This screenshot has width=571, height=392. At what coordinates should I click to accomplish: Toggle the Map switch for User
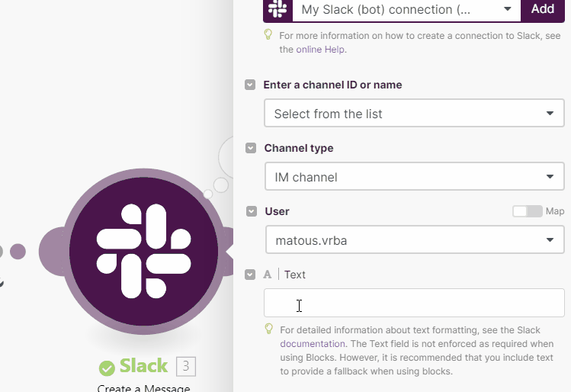(x=528, y=211)
